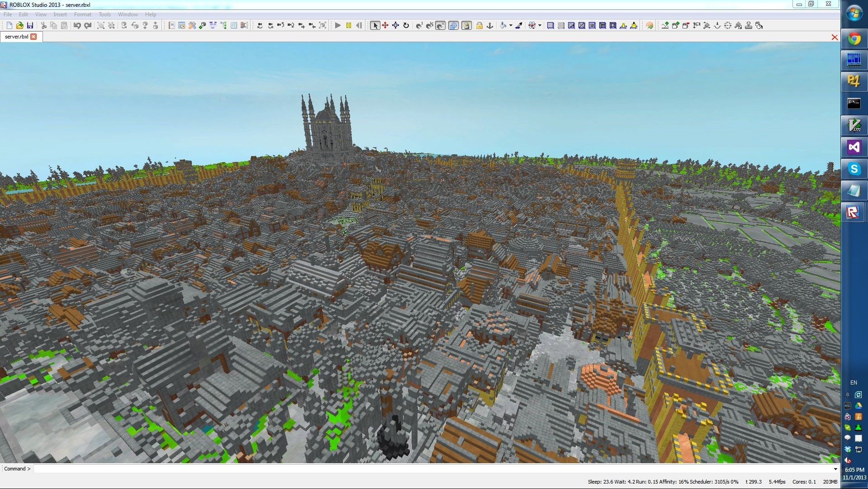The height and width of the screenshot is (489, 868).
Task: Select the terrain remove-region tool with red minus
Action: 686,26
